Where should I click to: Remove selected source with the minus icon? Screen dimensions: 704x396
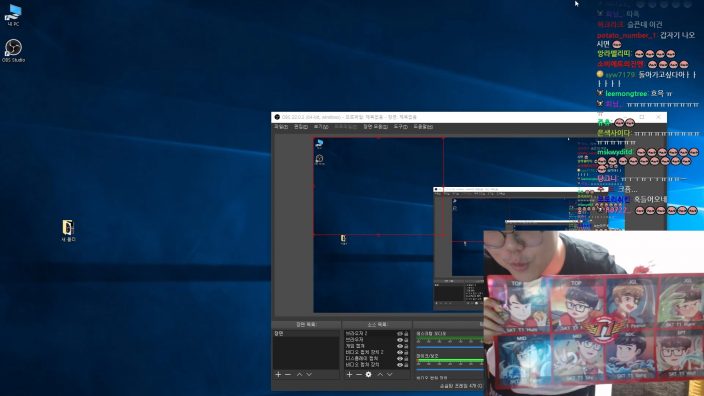[359, 374]
